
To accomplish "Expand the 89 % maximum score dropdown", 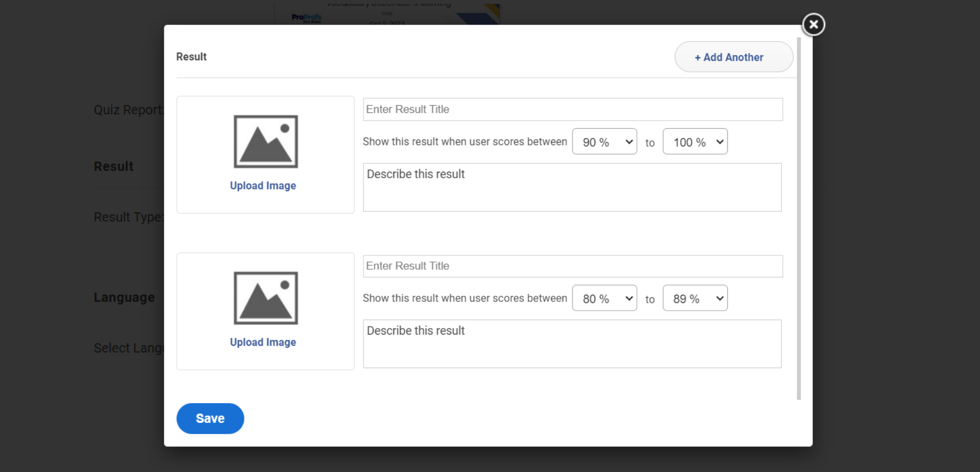I will pos(695,298).
